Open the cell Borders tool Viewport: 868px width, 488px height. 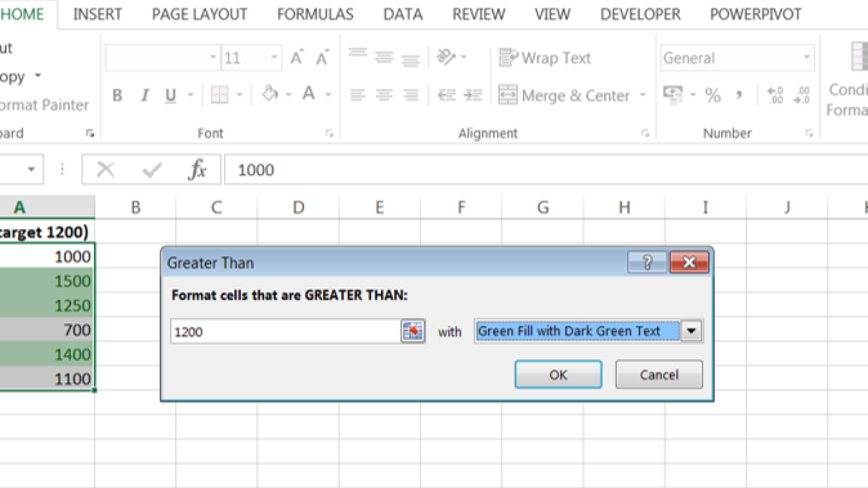pos(219,95)
